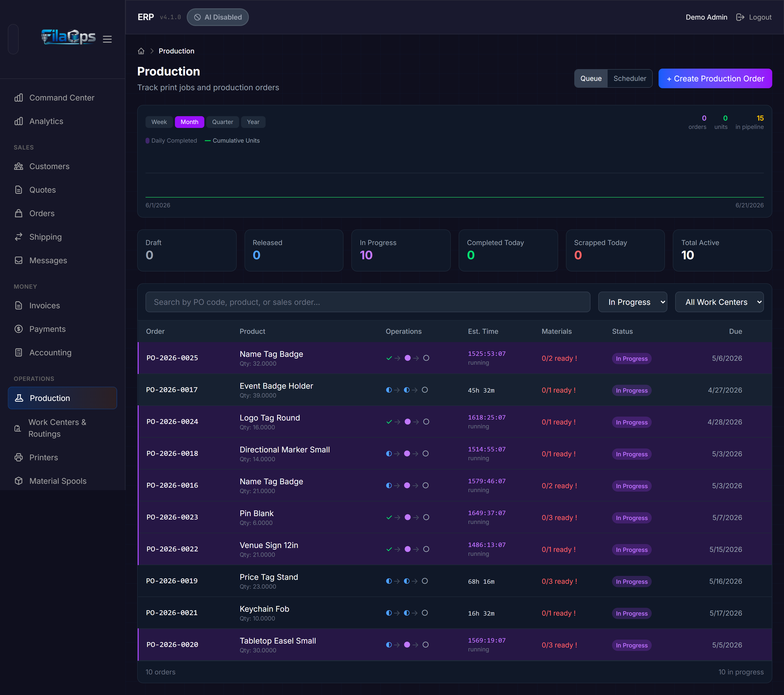Click due date 5/15/2026
The width and height of the screenshot is (784, 695).
coord(725,549)
